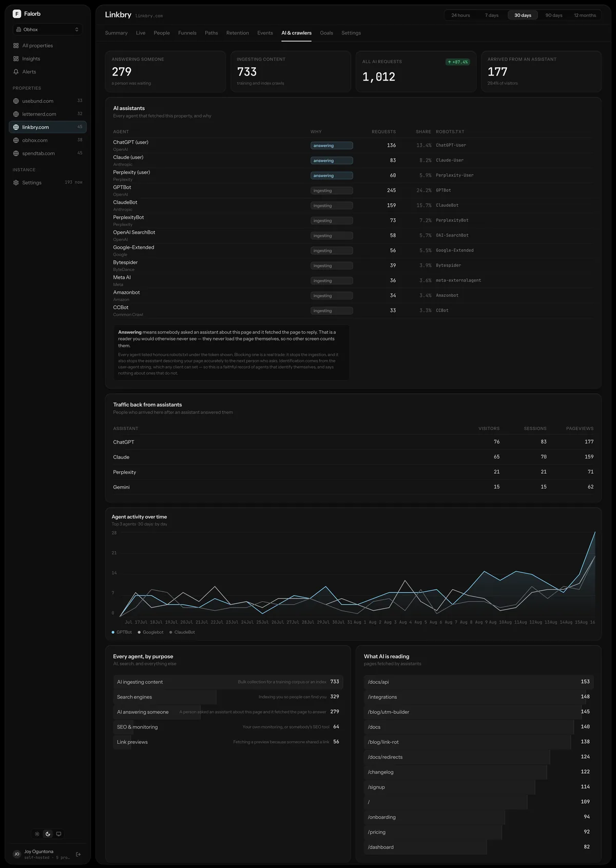The image size is (616, 868).
Task: Click the Share column header
Action: click(x=423, y=132)
